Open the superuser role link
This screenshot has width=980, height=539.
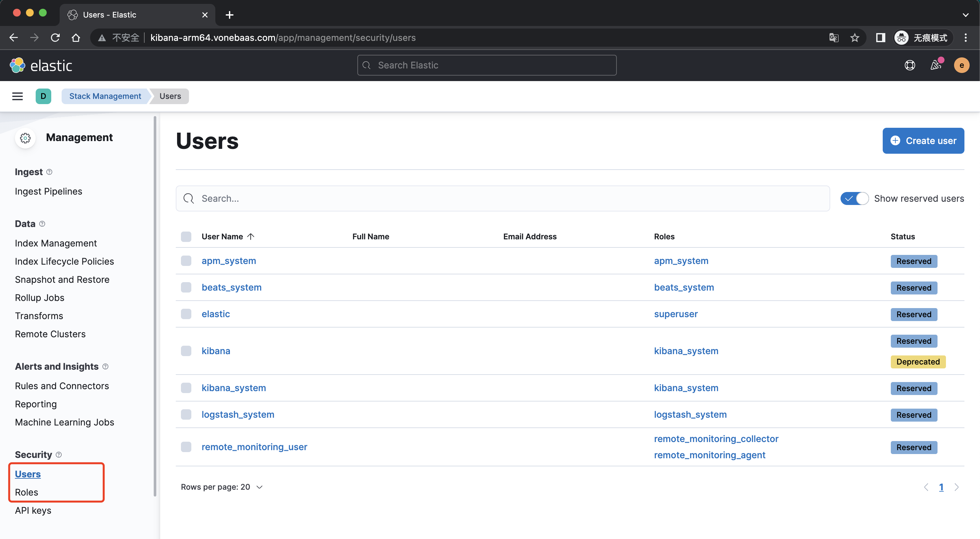[675, 314]
